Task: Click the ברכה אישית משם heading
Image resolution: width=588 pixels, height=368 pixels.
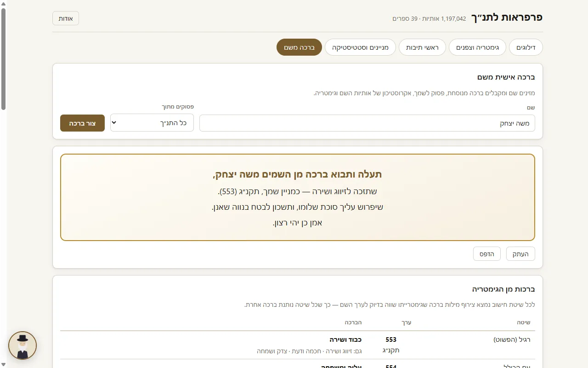Action: tap(506, 77)
